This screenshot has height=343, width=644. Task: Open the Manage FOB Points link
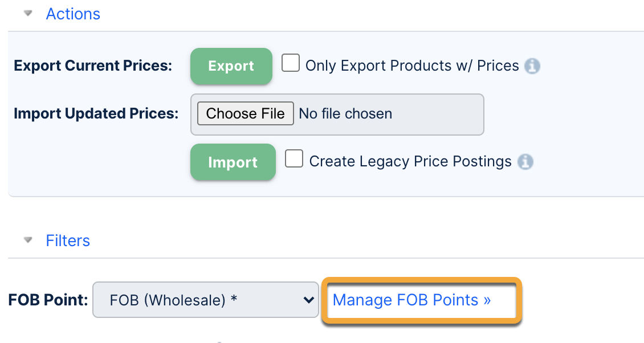(411, 300)
